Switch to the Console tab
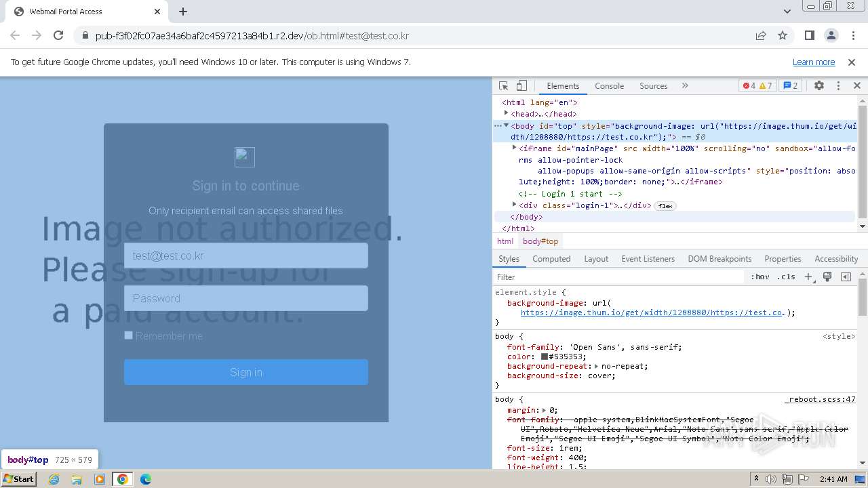Image resolution: width=868 pixels, height=488 pixels. (609, 86)
